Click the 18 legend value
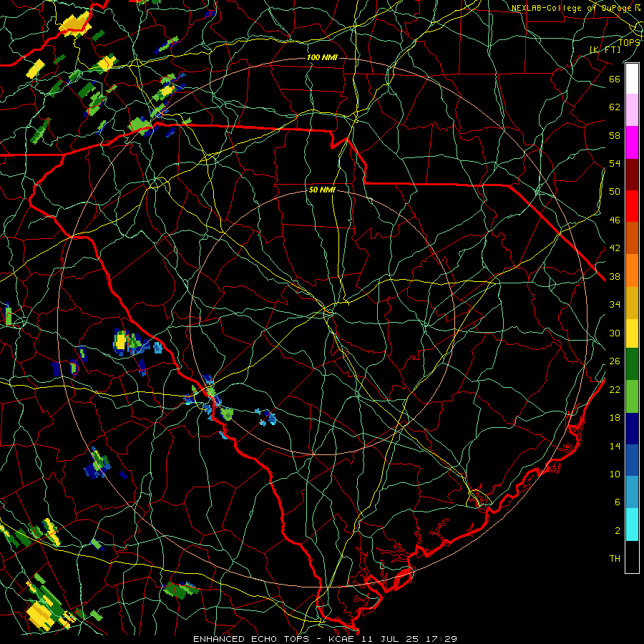Image resolution: width=644 pixels, height=644 pixels. (615, 418)
